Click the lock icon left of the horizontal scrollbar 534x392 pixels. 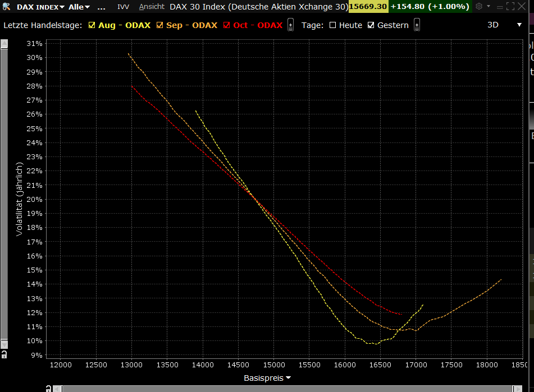pos(49,388)
